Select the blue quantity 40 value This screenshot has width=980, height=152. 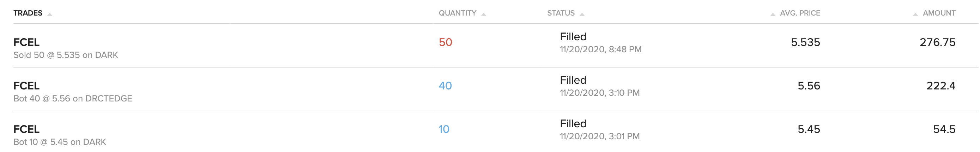click(445, 86)
